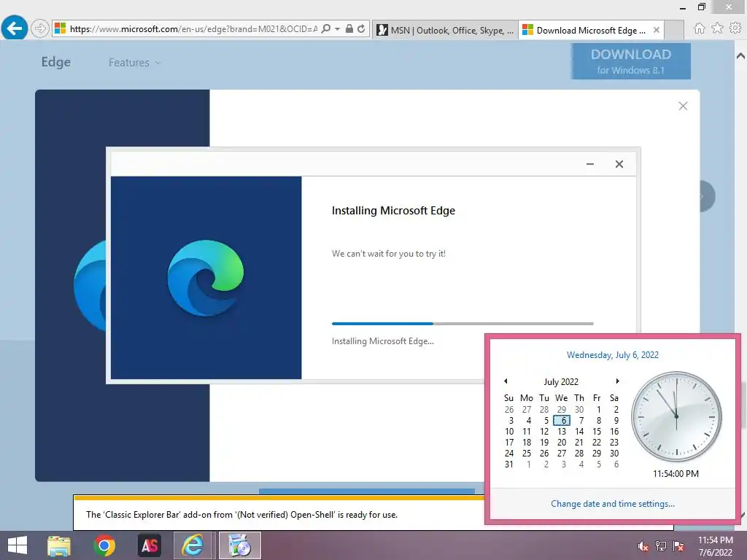Minimize the Edge installer window
The height and width of the screenshot is (560, 747).
click(x=589, y=164)
